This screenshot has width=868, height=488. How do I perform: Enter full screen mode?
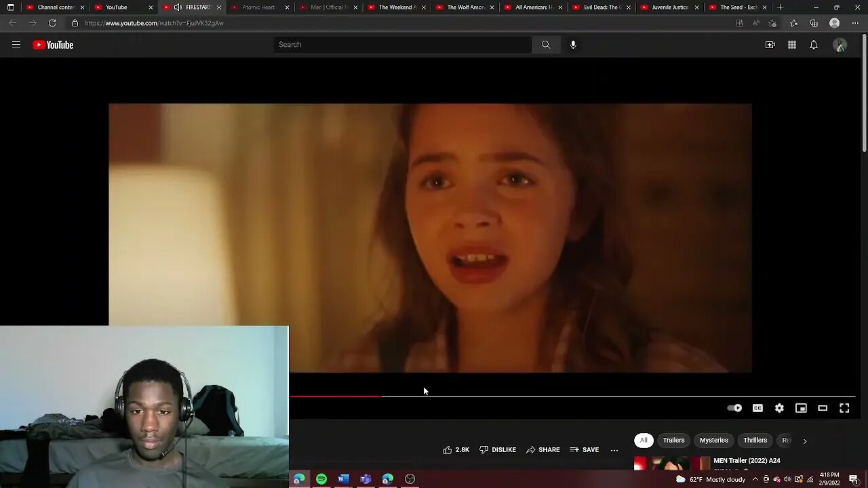click(844, 408)
